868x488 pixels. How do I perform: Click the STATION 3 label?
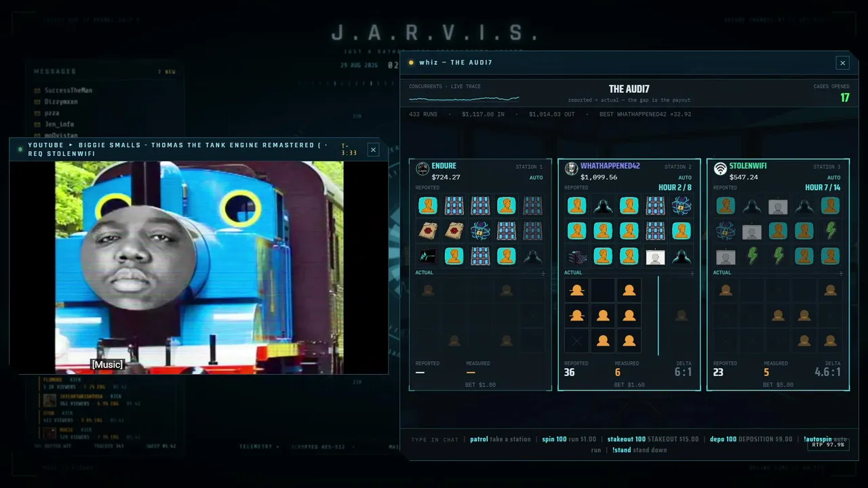827,167
